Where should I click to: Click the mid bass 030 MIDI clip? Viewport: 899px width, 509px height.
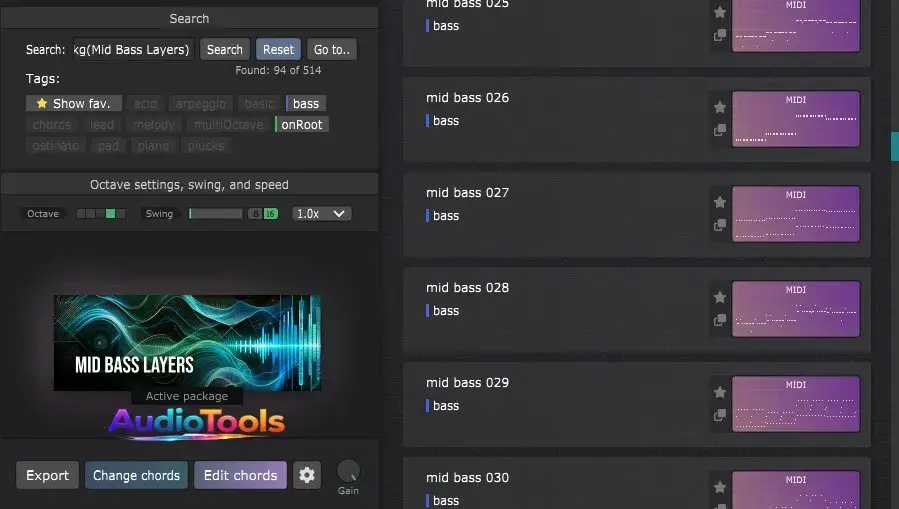point(796,490)
